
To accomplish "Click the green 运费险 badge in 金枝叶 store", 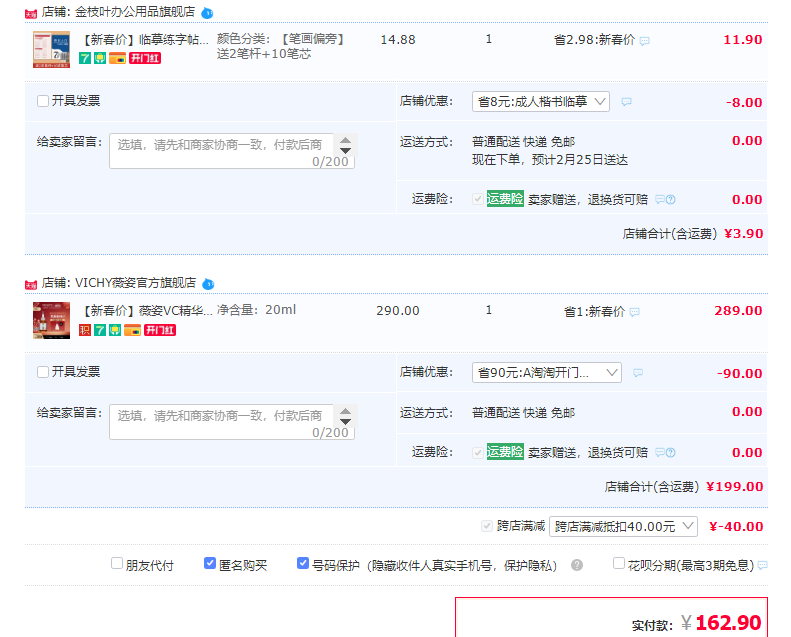I will 505,199.
